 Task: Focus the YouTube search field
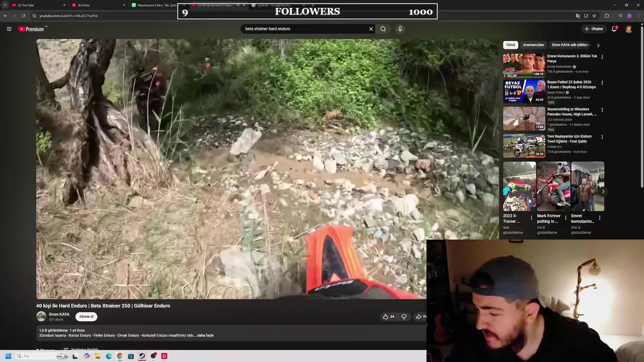[305, 29]
